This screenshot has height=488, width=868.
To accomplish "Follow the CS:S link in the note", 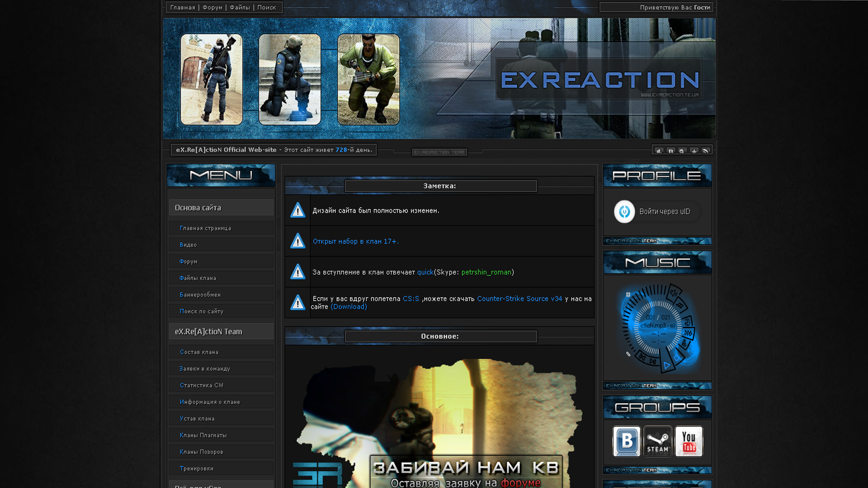I will pos(411,299).
